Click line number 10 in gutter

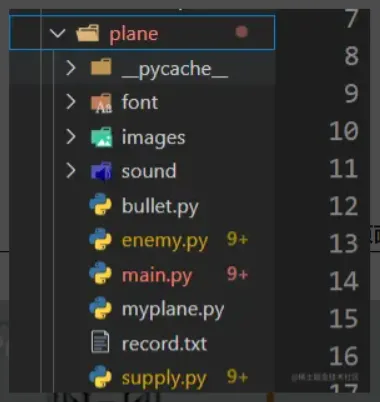coord(344,131)
